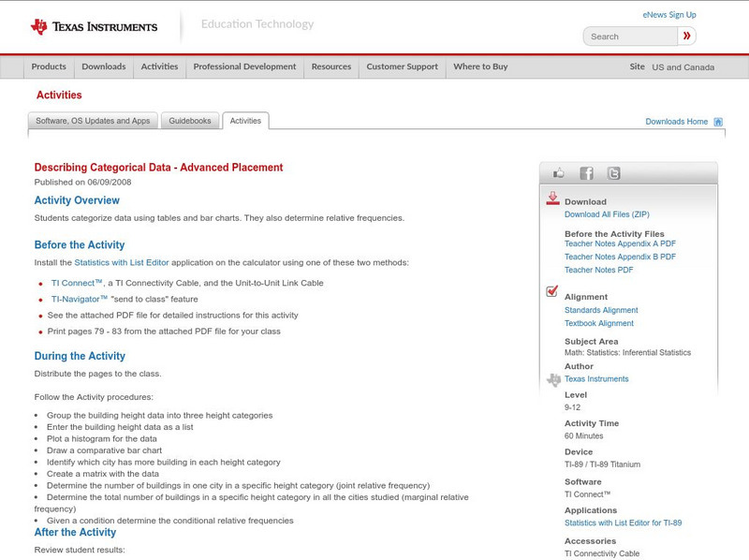Click inside the Search input field

pos(627,37)
